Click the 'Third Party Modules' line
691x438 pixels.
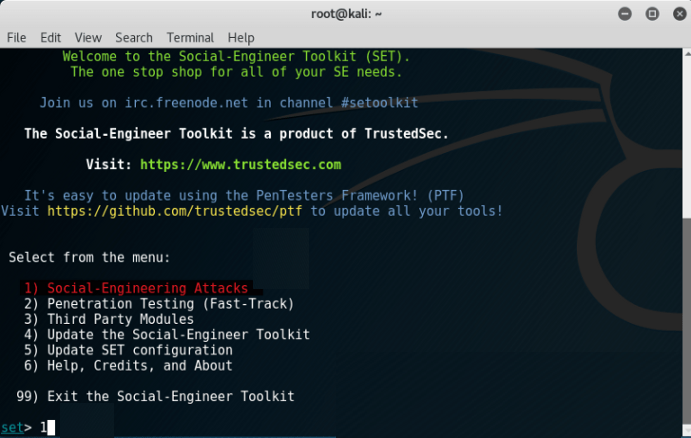point(109,319)
